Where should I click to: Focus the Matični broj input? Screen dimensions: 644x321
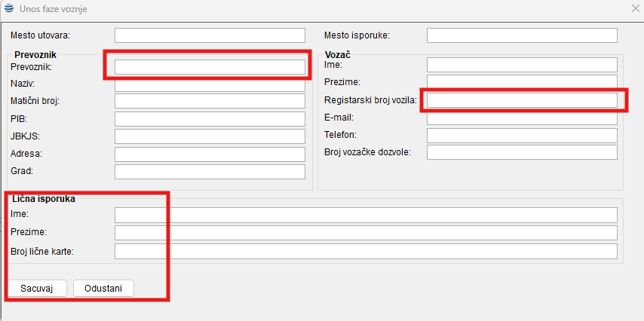[x=210, y=101]
